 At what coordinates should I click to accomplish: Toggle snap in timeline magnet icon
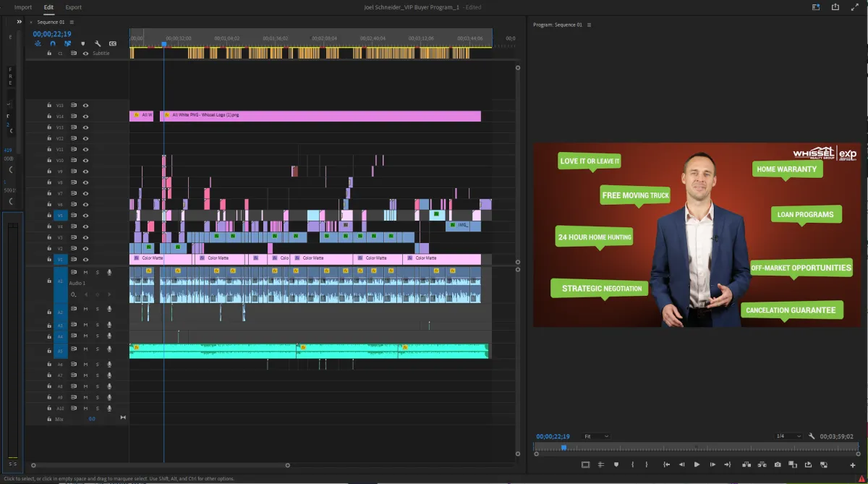pos(53,43)
